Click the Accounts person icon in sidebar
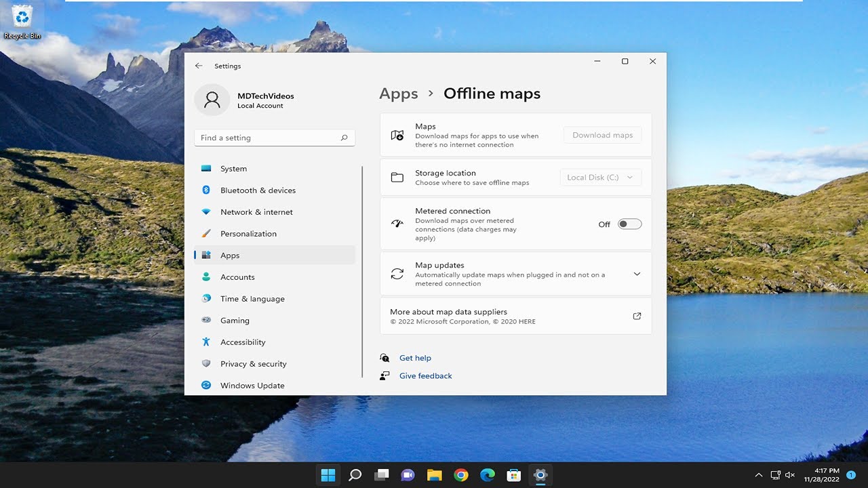Screen dimensions: 868x488 tap(206, 277)
